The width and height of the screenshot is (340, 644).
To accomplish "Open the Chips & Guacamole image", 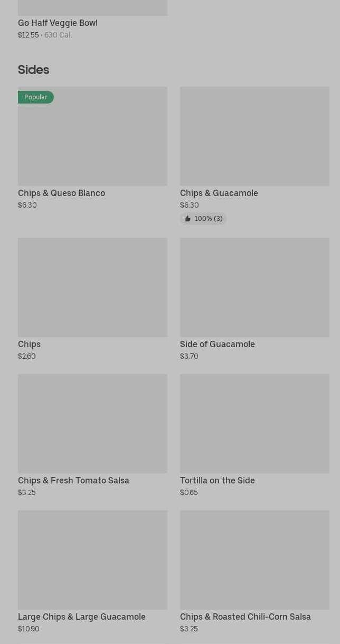I will coord(254,136).
